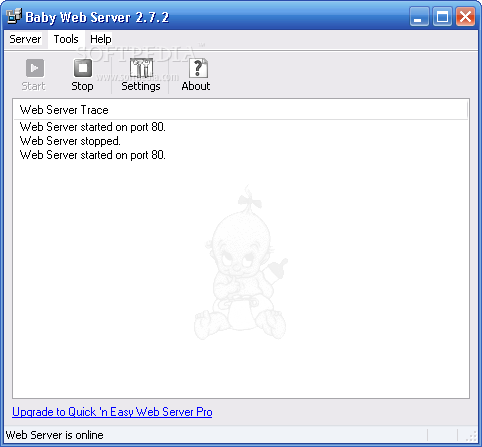Open the About dialog question-mark icon
482x447 pixels.
198,68
